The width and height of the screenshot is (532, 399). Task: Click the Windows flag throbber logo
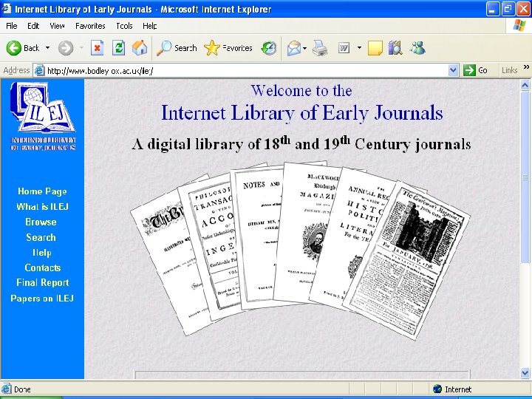click(519, 25)
